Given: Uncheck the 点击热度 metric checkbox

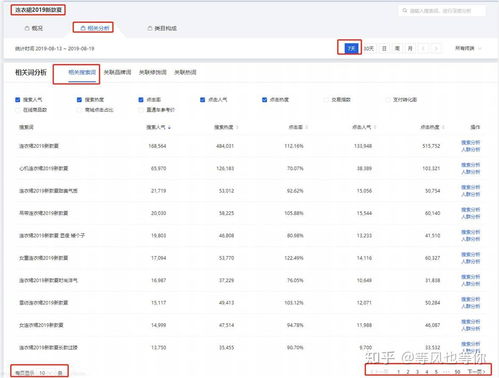Looking at the screenshot, I should tap(264, 100).
